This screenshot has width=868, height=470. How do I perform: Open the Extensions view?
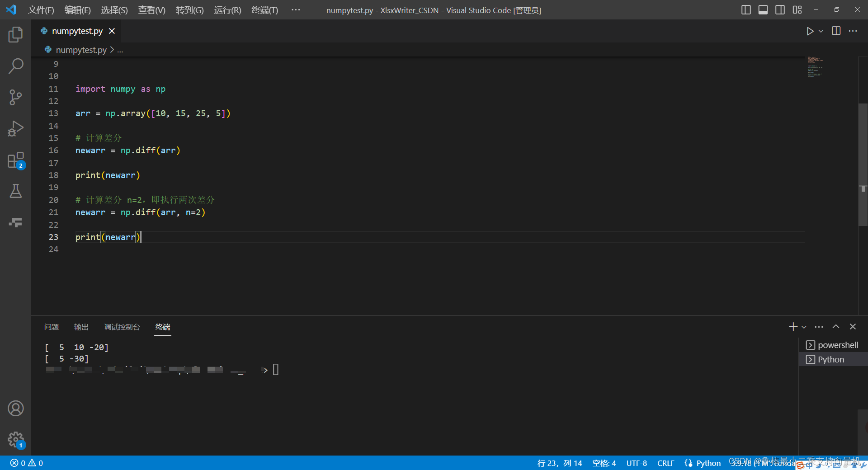15,160
